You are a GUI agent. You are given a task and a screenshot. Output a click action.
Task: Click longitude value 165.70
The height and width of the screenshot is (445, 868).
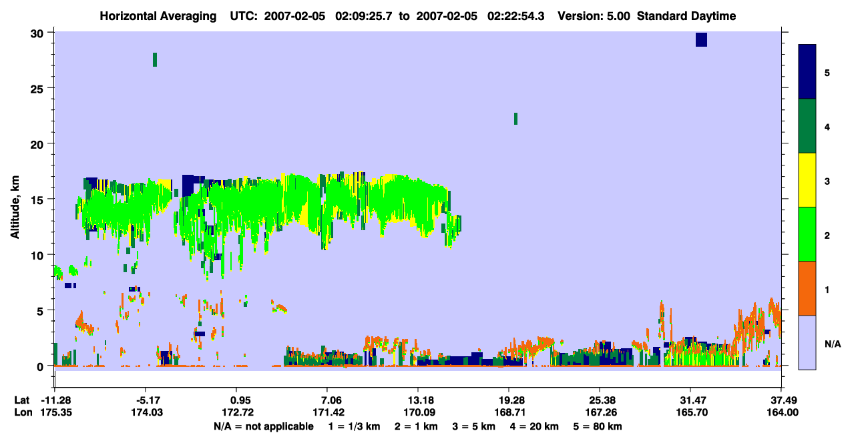(691, 413)
